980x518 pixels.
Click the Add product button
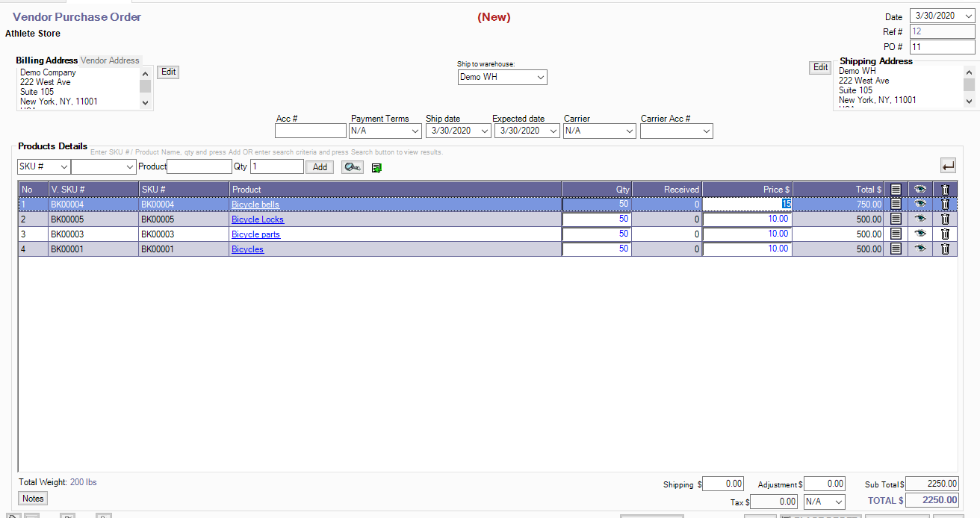point(320,167)
